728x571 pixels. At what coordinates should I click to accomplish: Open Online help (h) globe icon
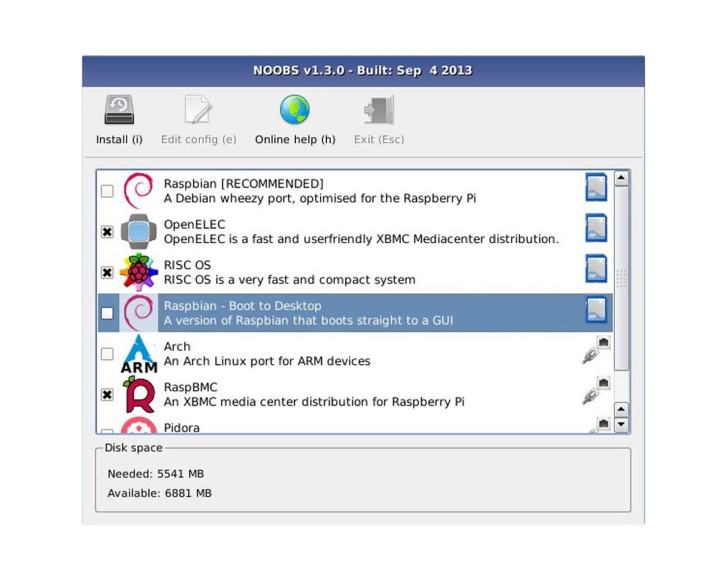(x=295, y=110)
